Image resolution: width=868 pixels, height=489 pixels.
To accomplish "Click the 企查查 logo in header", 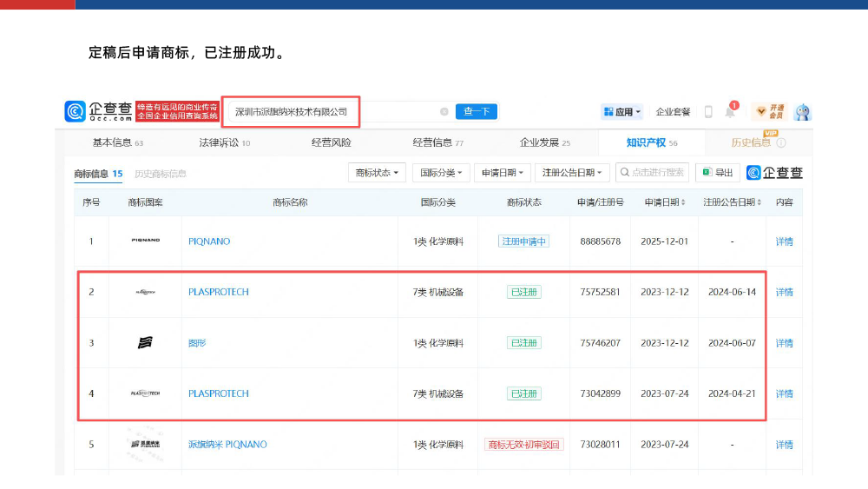I will (x=98, y=111).
